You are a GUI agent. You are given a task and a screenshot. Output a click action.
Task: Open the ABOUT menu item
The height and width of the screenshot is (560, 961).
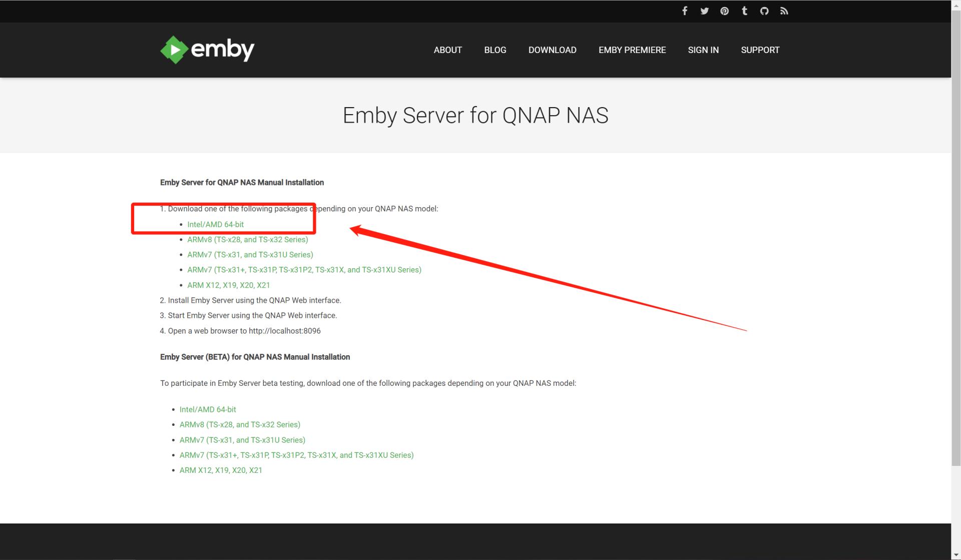coord(447,50)
